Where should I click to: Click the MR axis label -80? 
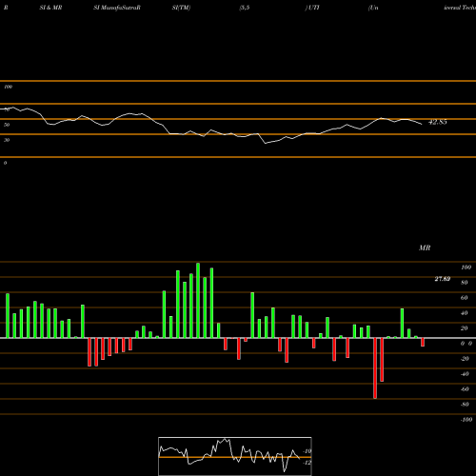(x=465, y=405)
